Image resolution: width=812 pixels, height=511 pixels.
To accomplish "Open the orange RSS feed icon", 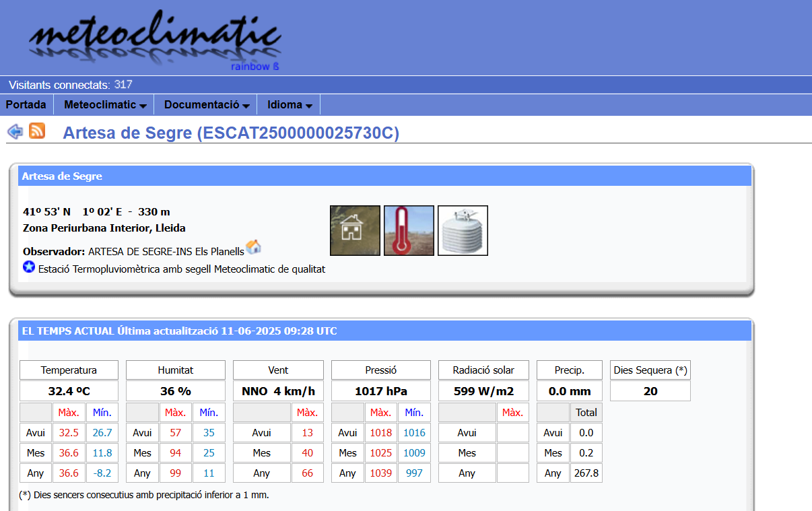I will (x=37, y=131).
